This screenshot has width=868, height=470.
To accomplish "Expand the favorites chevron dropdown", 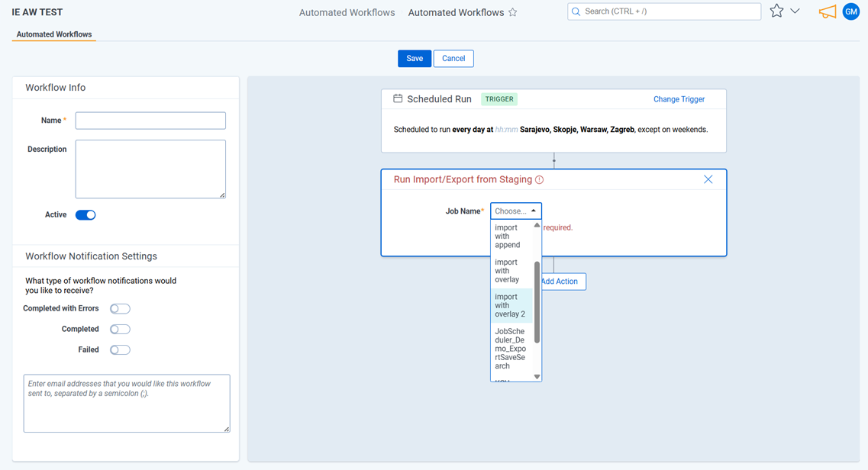I will pyautogui.click(x=795, y=11).
